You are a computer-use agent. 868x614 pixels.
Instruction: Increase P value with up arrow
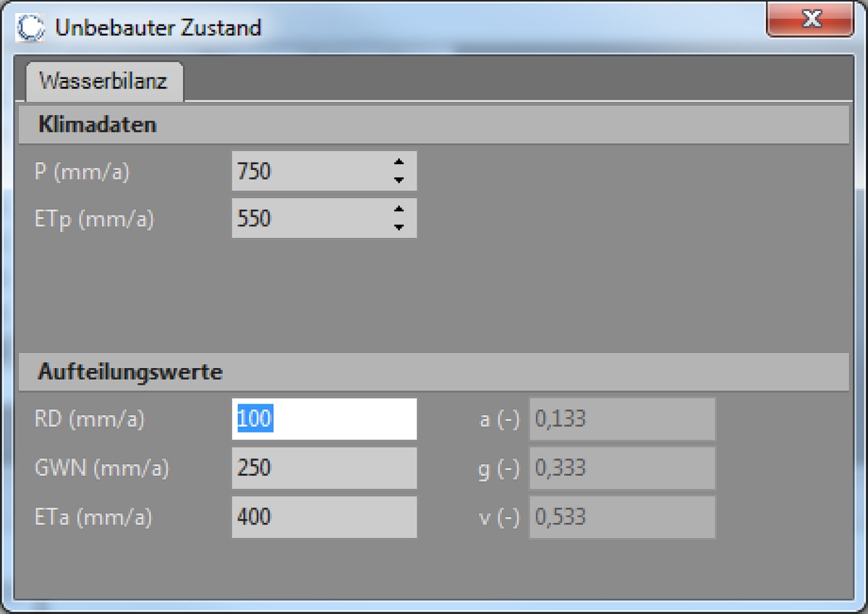pyautogui.click(x=399, y=163)
